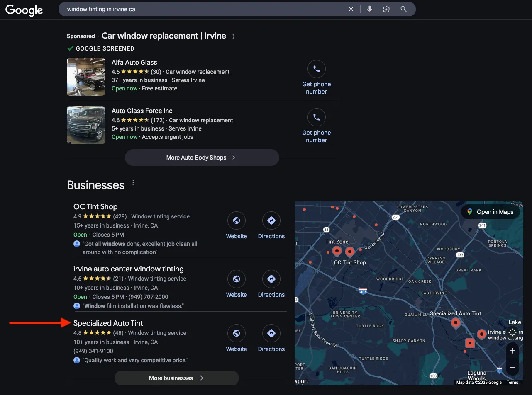Get directions to irvine auto center window tinting

point(271,284)
